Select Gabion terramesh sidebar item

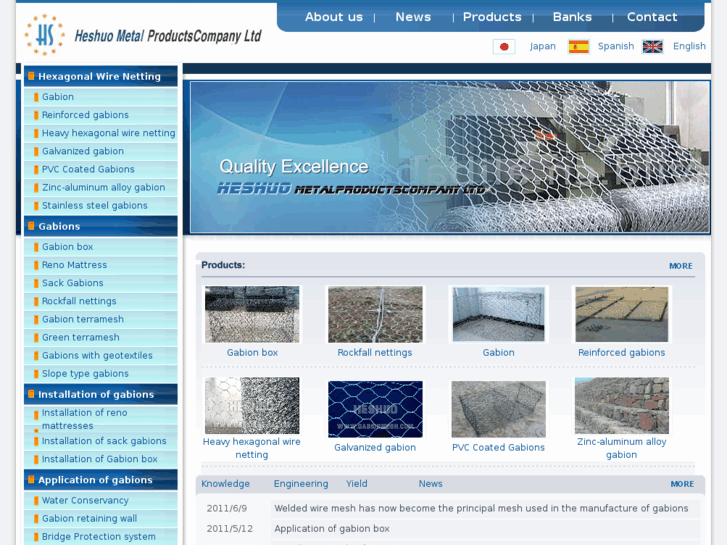click(83, 319)
